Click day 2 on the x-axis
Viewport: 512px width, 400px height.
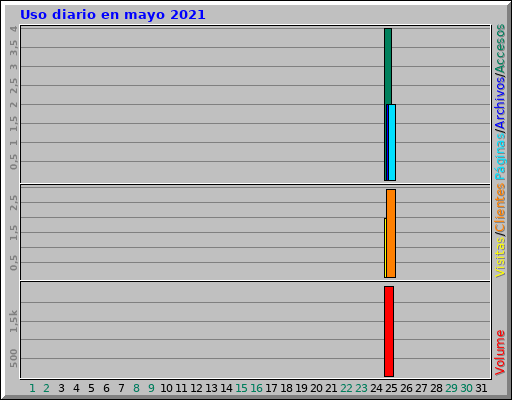pos(46,388)
